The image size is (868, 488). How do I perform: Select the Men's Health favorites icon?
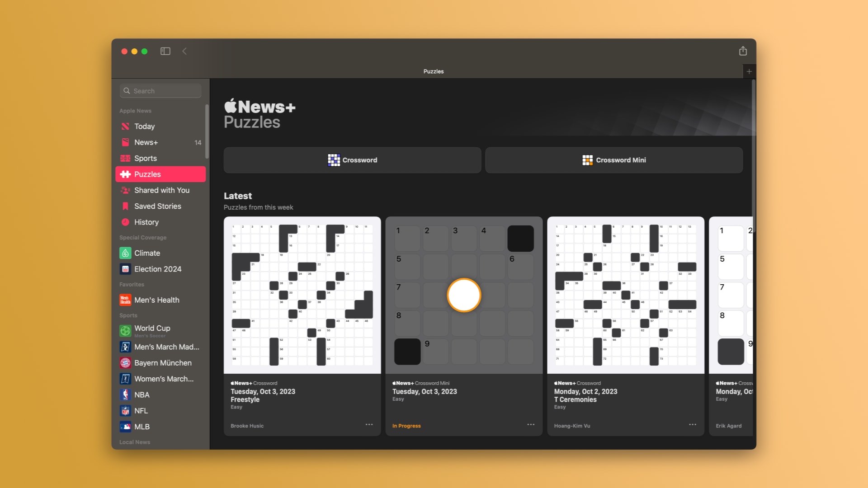point(124,300)
